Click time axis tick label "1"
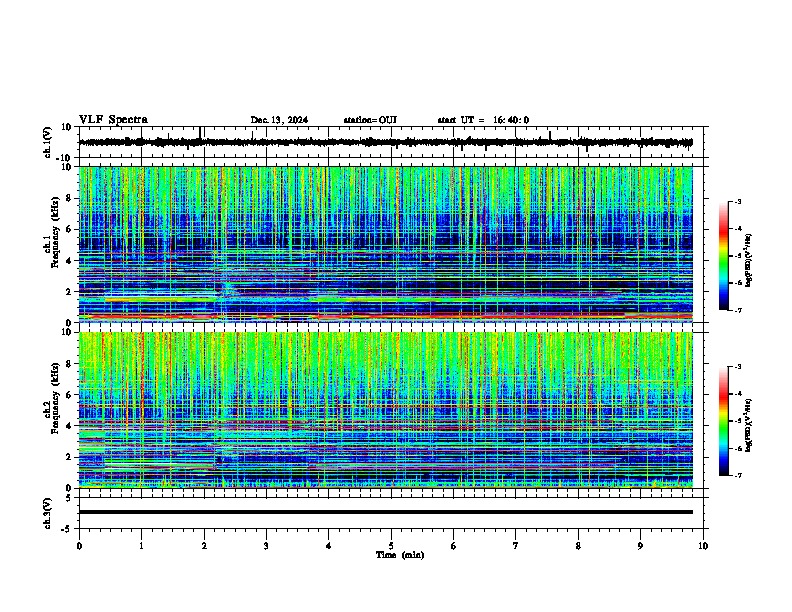This screenshot has height=612, width=792. pyautogui.click(x=141, y=546)
